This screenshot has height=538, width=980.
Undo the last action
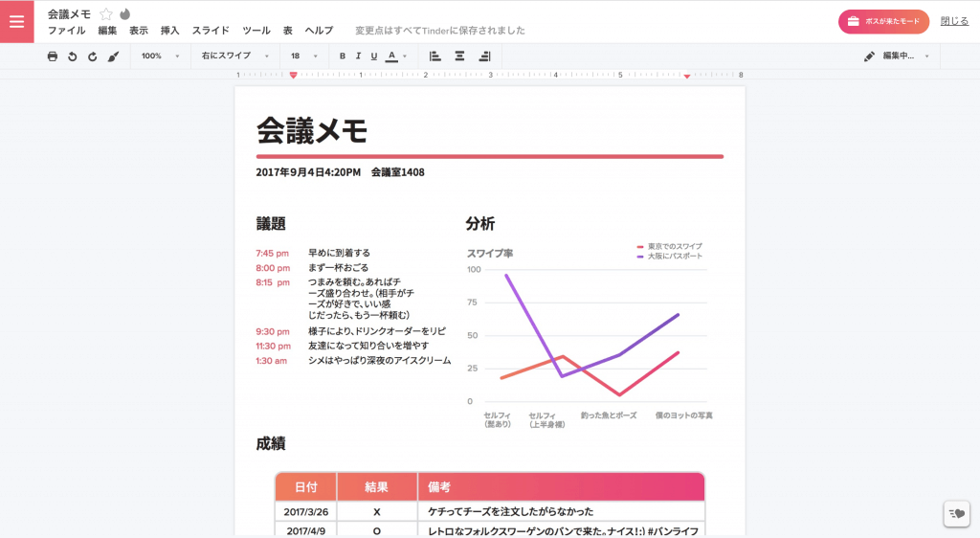pyautogui.click(x=73, y=56)
